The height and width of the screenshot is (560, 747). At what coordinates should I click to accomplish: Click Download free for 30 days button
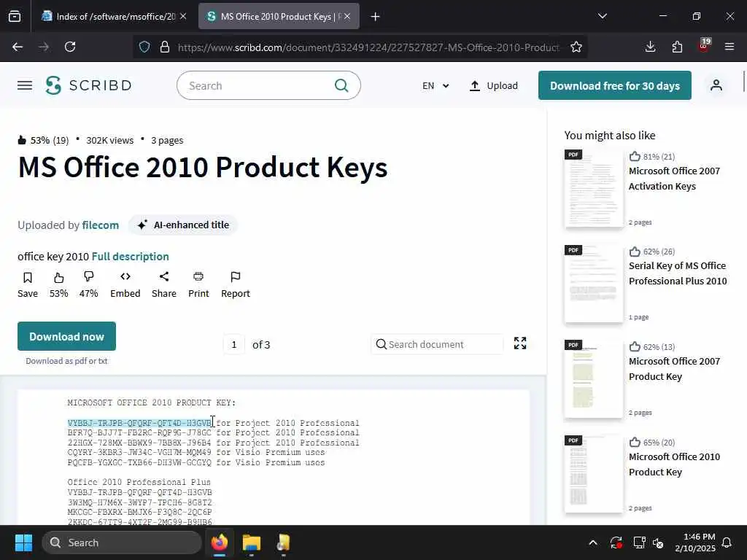coord(614,86)
